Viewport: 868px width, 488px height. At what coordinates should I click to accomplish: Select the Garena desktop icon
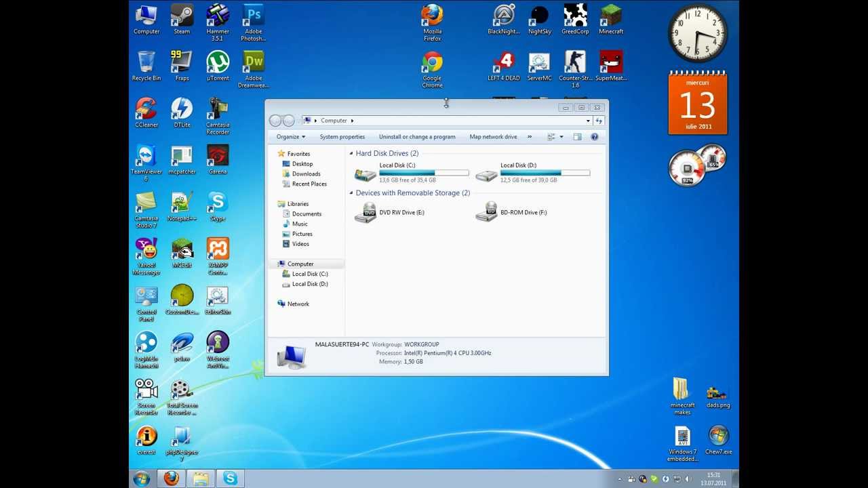click(x=218, y=159)
